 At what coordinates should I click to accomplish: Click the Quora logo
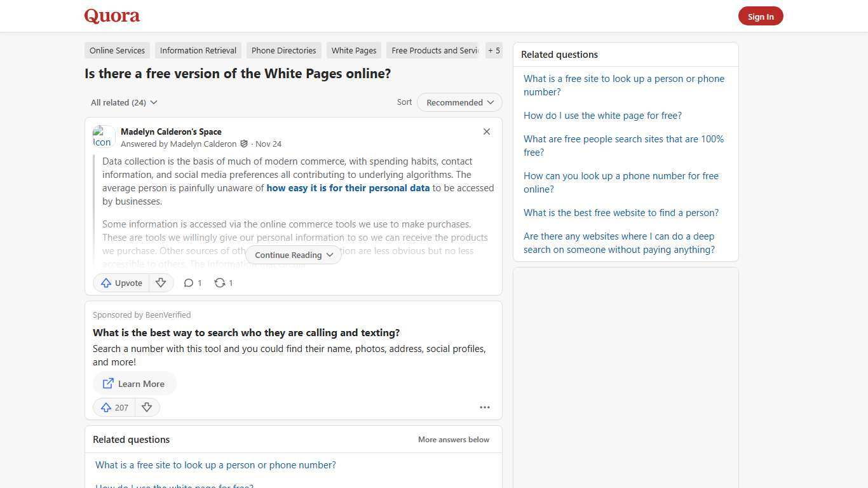point(111,16)
